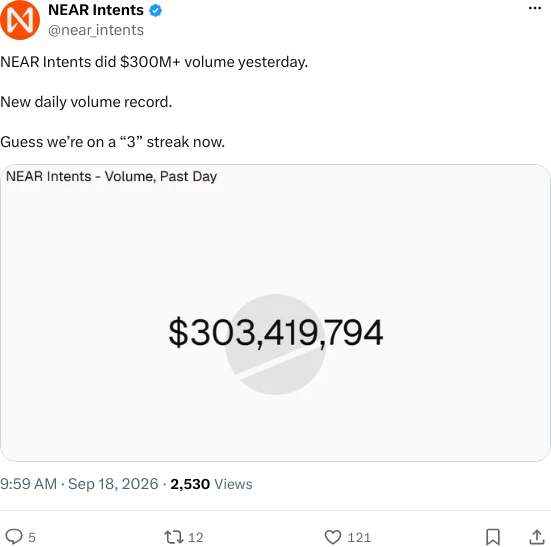Click the blue verified badge
This screenshot has height=547, width=551.
pyautogui.click(x=155, y=11)
